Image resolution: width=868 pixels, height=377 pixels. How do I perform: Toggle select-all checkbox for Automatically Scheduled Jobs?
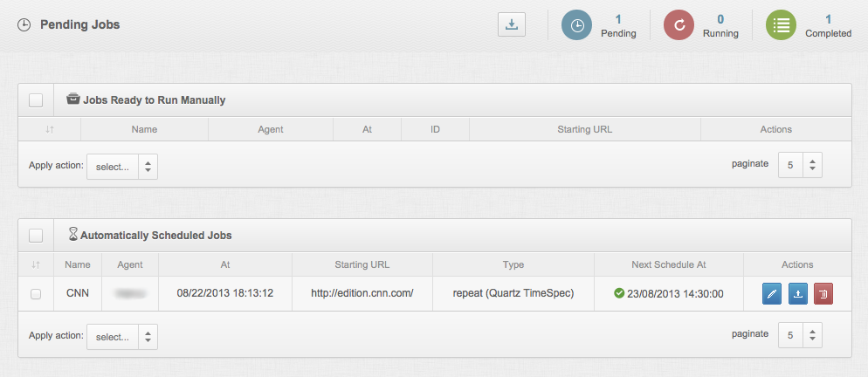36,236
